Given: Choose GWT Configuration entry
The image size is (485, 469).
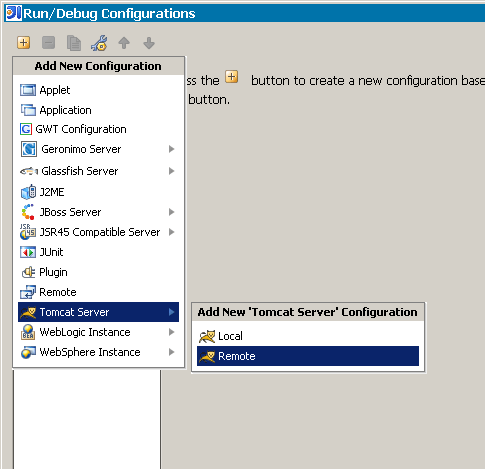Looking at the screenshot, I should coord(98,129).
